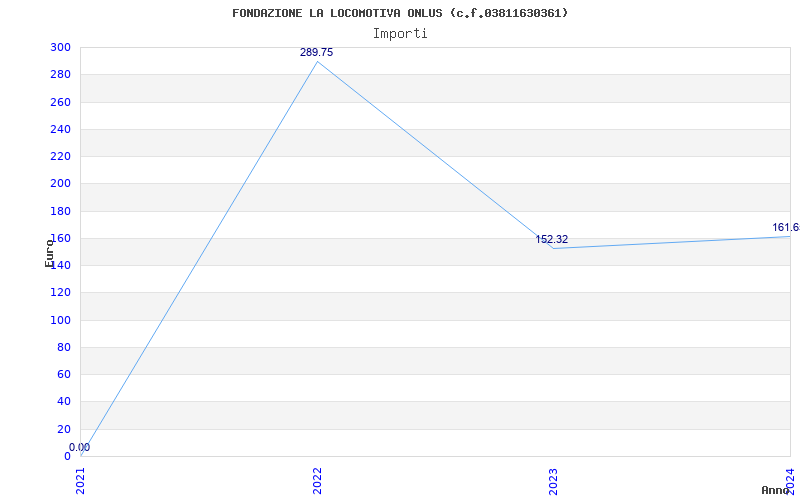Image resolution: width=800 pixels, height=500 pixels.
Task: Click the 120 y-axis tick label
Action: pos(60,293)
